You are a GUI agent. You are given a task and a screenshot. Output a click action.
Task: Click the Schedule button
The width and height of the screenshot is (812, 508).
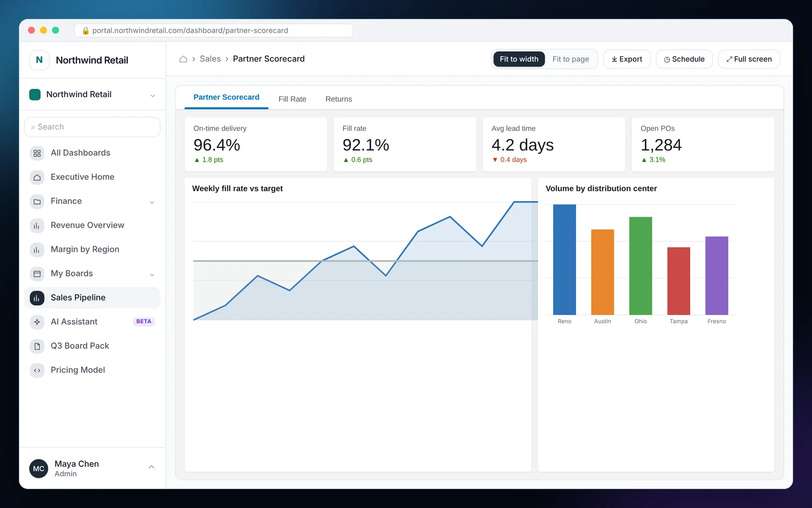684,59
